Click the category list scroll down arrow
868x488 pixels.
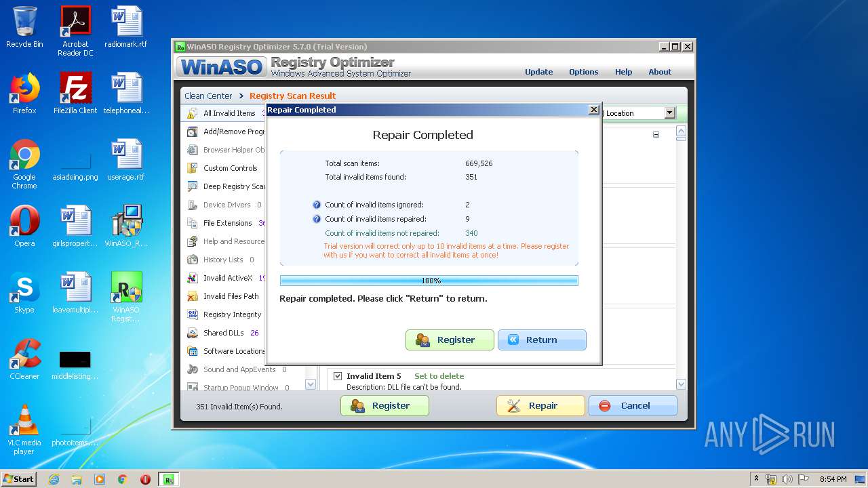(x=311, y=384)
